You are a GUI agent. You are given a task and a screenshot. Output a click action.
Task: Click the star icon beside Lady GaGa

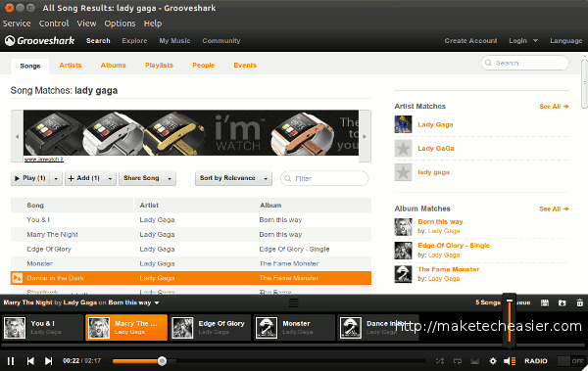coord(403,149)
